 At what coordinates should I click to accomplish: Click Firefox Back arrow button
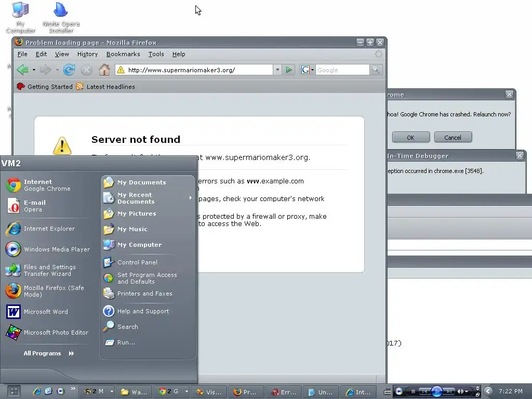(23, 70)
